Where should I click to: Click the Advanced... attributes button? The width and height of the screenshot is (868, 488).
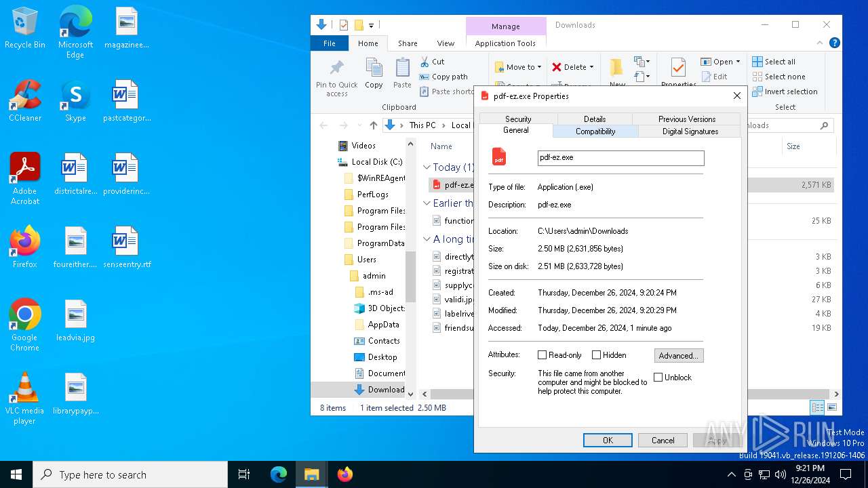679,356
